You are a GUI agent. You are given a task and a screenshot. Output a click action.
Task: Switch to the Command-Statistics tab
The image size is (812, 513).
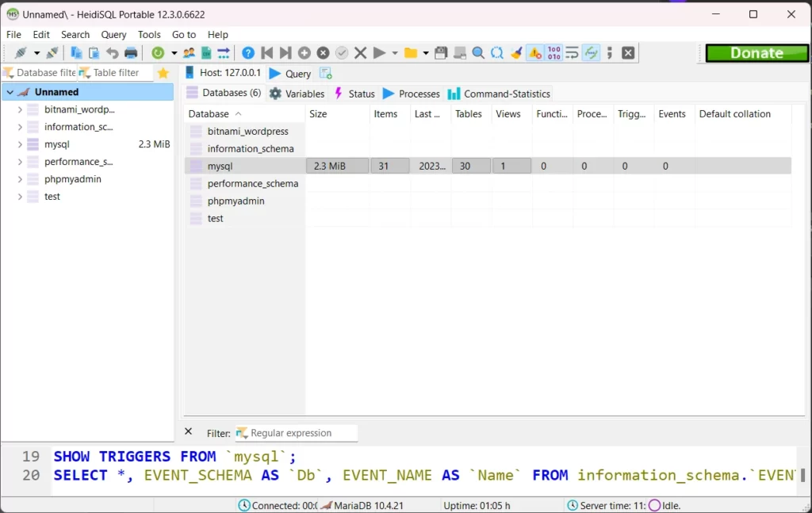coord(499,94)
